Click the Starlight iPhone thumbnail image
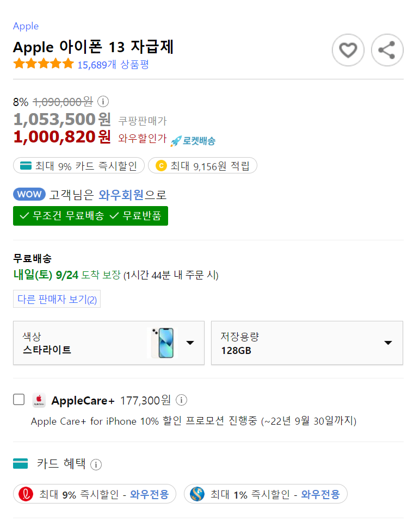This screenshot has height=522, width=420. point(163,343)
